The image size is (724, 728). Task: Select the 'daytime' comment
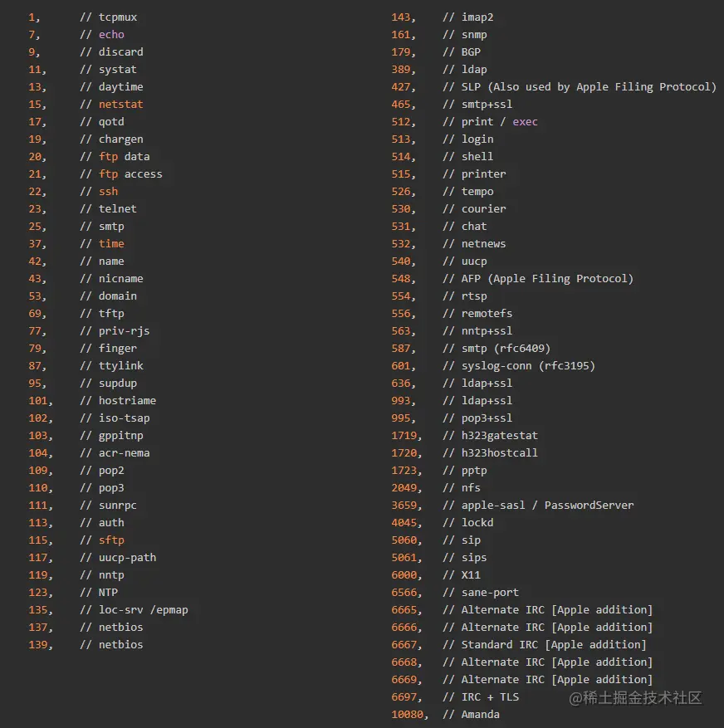[120, 87]
